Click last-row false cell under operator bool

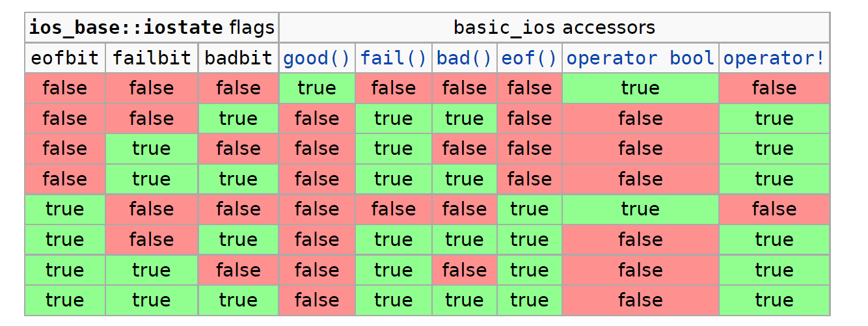click(640, 301)
